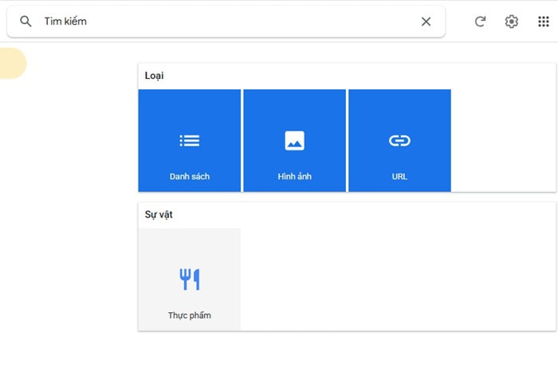Refresh notes with the reload icon
Image resolution: width=558 pixels, height=392 pixels.
pyautogui.click(x=480, y=22)
